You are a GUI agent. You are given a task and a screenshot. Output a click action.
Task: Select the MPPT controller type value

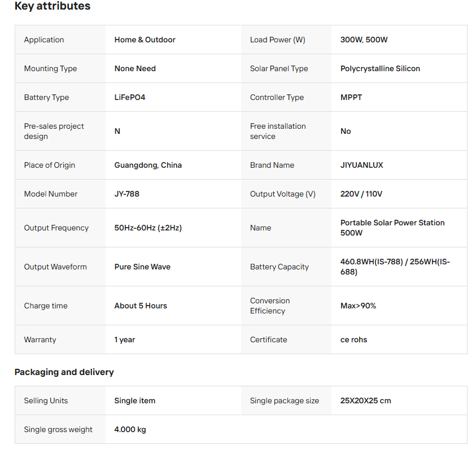pos(351,97)
